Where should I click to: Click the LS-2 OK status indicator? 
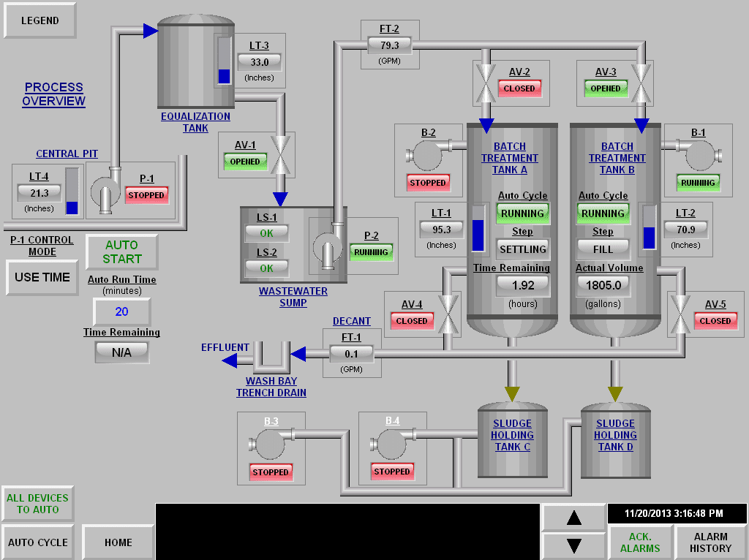pos(266,268)
